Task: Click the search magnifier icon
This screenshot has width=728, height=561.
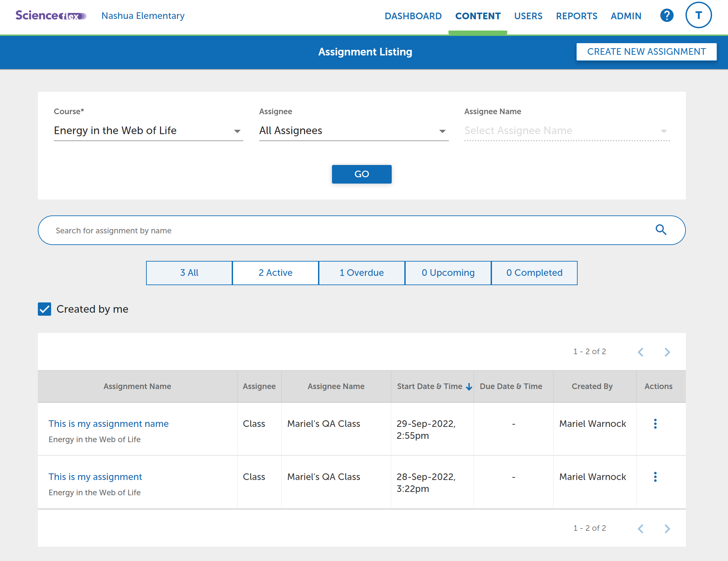Action: coord(661,230)
